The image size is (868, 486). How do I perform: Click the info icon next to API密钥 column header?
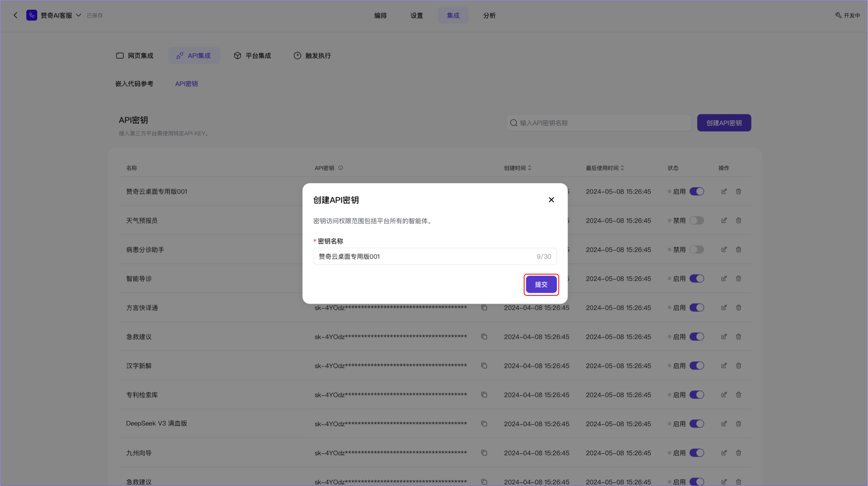pos(341,168)
